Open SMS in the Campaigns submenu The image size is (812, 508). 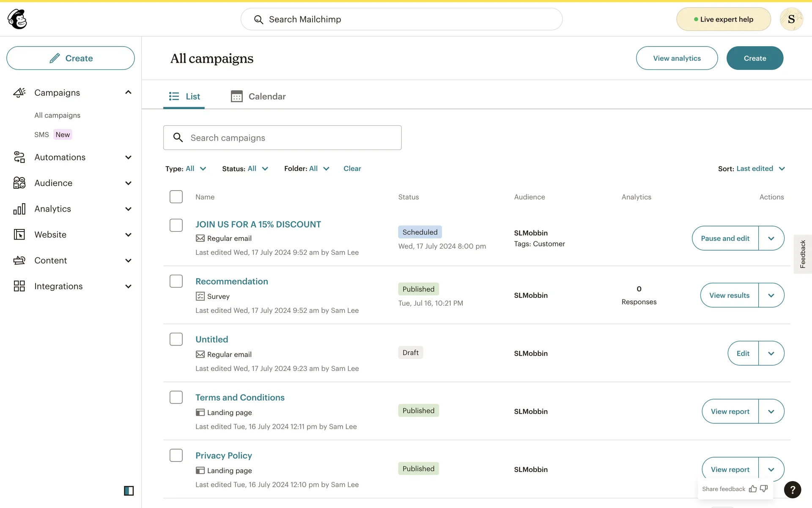[x=41, y=135]
